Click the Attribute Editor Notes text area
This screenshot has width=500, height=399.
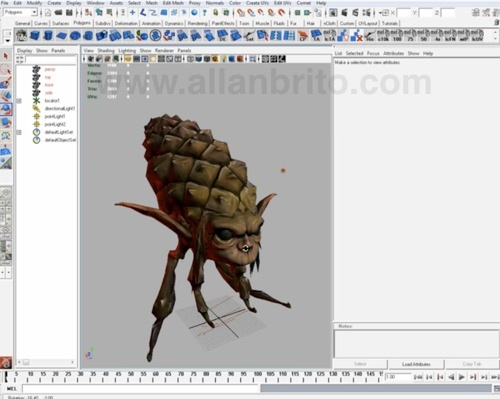tap(417, 344)
